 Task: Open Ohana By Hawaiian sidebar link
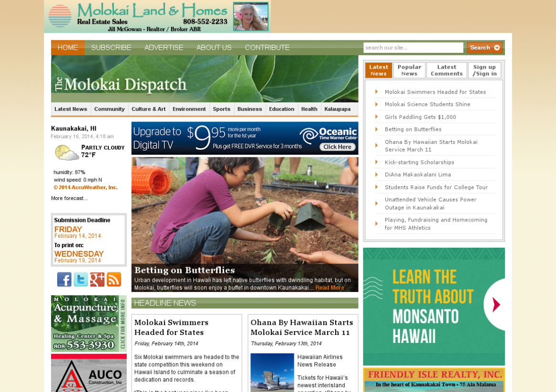[431, 146]
